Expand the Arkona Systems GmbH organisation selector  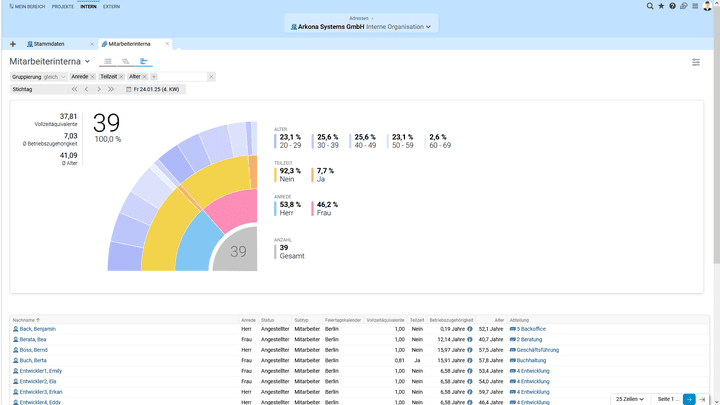click(429, 27)
